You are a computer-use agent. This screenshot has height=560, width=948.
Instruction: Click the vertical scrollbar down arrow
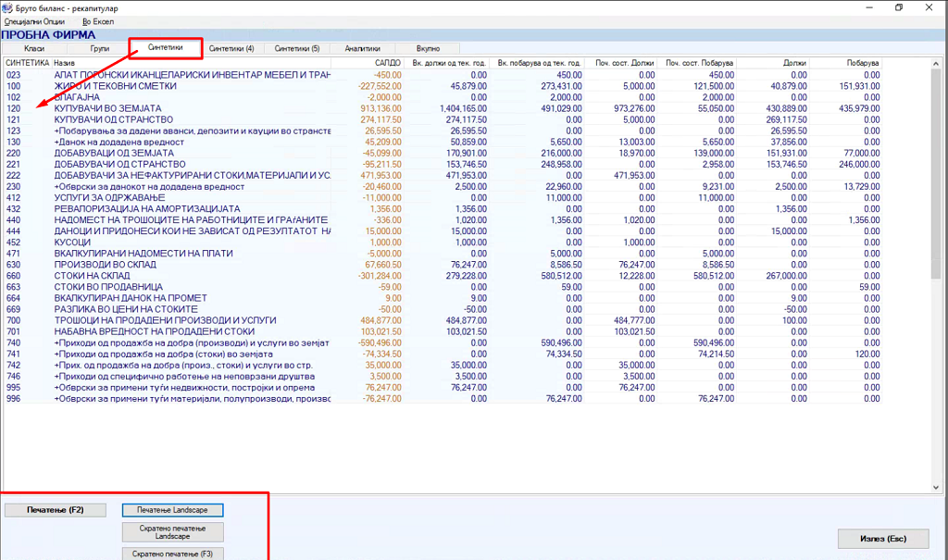(935, 488)
